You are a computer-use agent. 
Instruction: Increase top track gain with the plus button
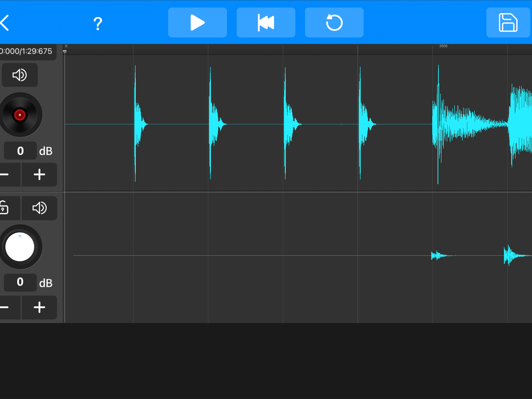click(x=40, y=175)
